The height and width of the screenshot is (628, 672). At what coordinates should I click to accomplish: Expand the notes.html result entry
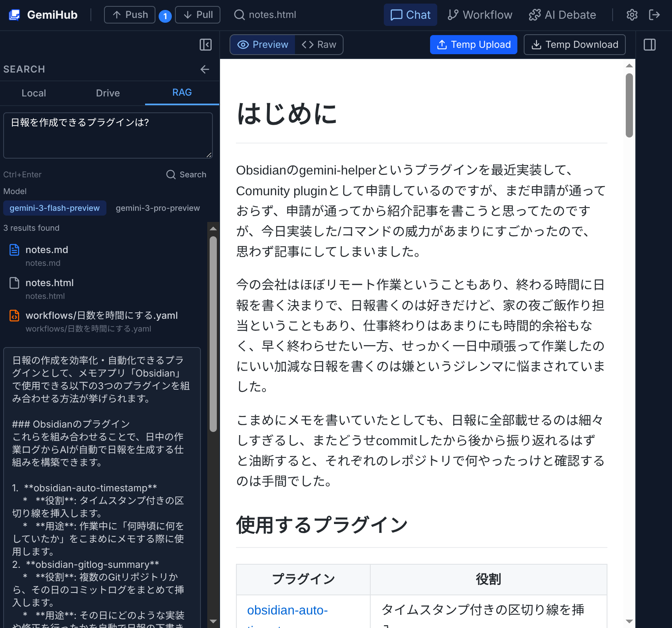(49, 283)
